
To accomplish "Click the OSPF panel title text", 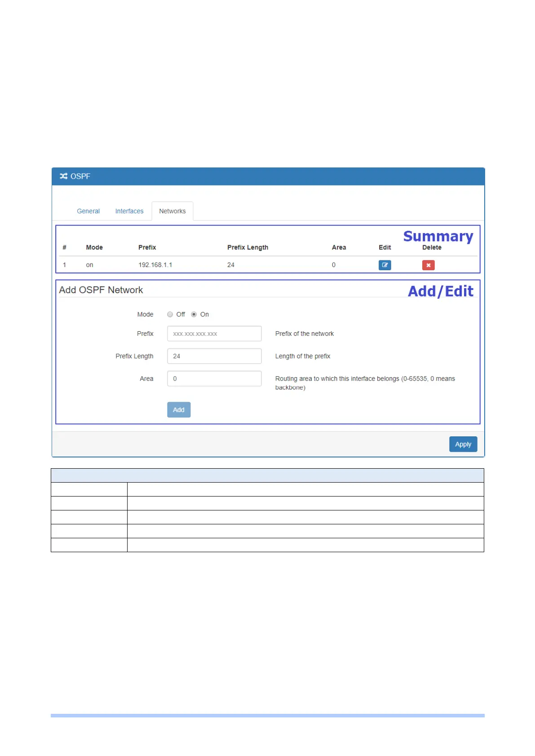I will (80, 176).
